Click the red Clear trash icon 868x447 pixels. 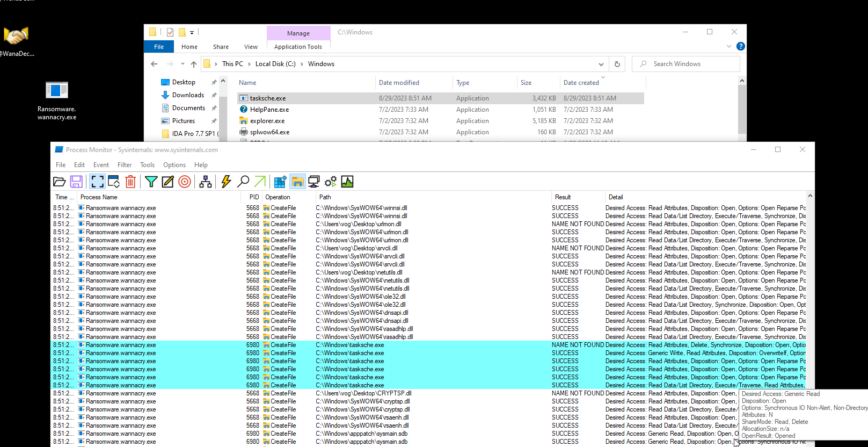tap(130, 182)
